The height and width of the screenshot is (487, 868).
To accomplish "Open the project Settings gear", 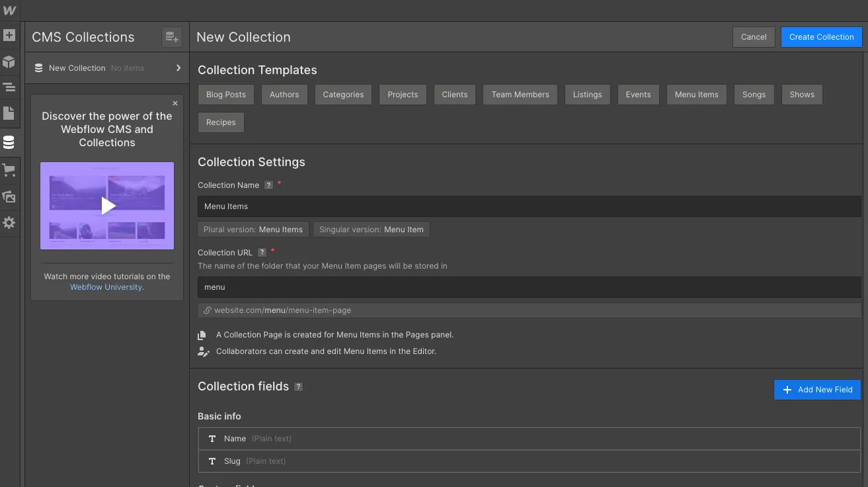I will (9, 223).
